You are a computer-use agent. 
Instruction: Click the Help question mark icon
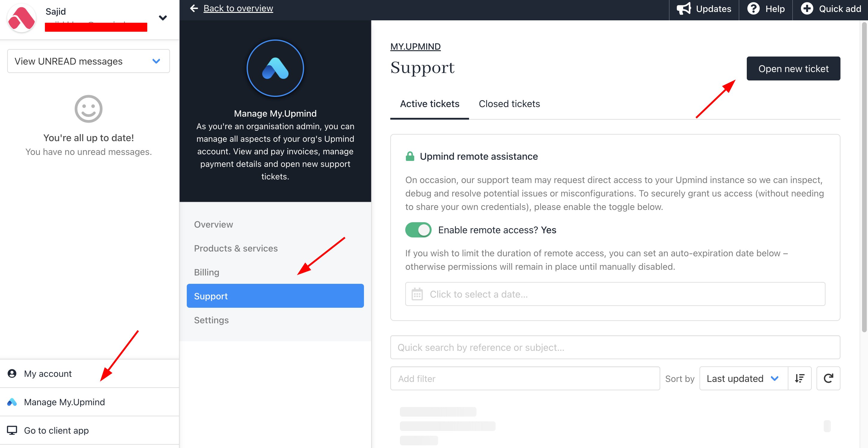coord(753,8)
